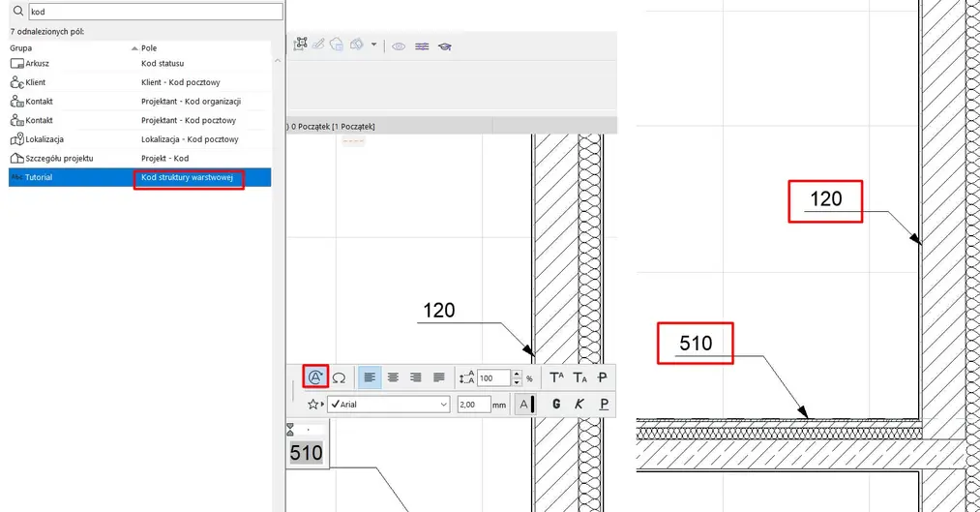Click the selection frame tool icon
This screenshot has width=980, height=512.
click(x=301, y=44)
